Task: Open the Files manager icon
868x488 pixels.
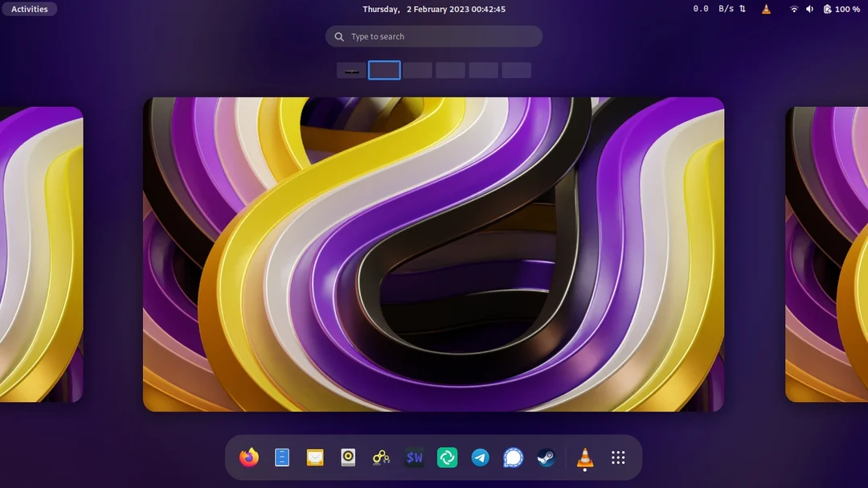Action: (282, 457)
